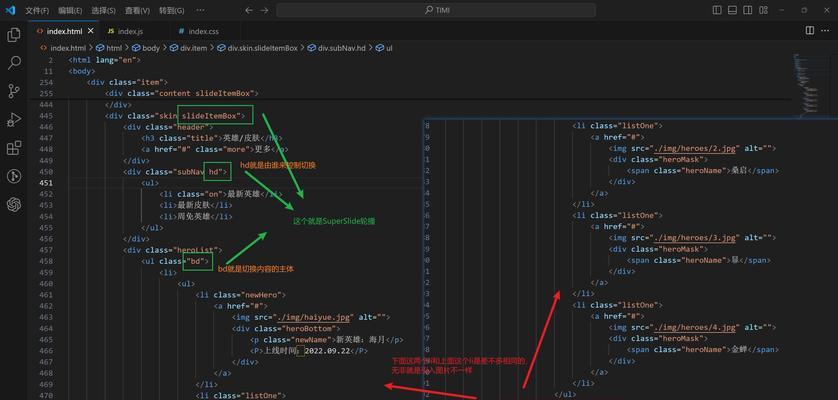Open the div.skin.slideItemBox breadcrumb item
838x400 pixels.
click(x=258, y=48)
